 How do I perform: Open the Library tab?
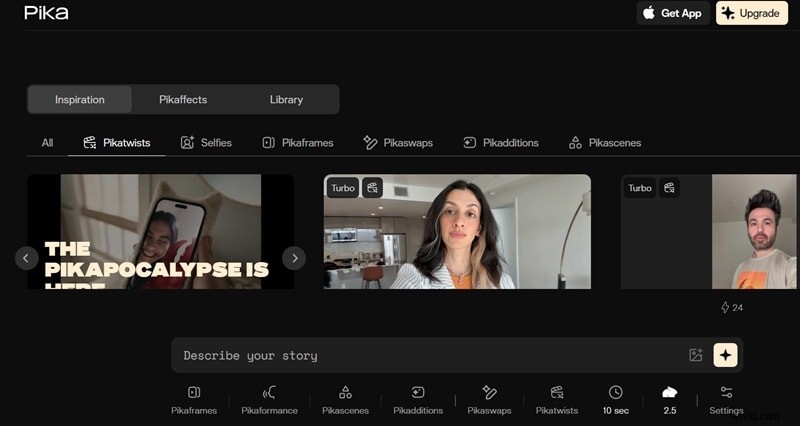286,99
